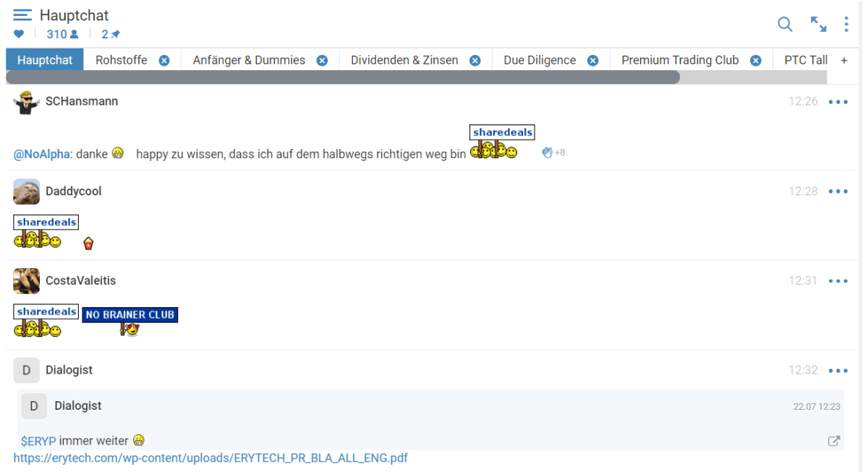Expand the +8 reactions on SCHansmann's message
This screenshot has height=472, width=868.
[553, 152]
